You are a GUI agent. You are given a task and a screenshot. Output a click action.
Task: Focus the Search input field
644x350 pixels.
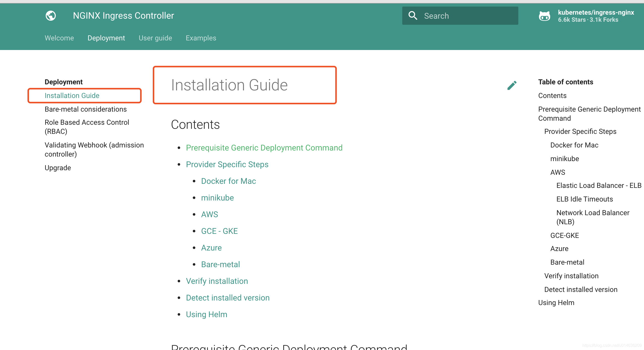(x=460, y=16)
